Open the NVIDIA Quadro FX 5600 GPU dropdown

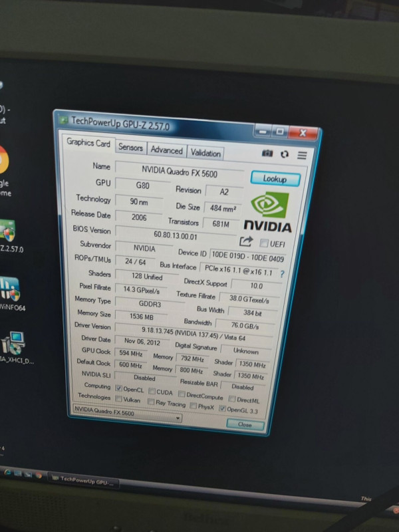pyautogui.click(x=128, y=413)
